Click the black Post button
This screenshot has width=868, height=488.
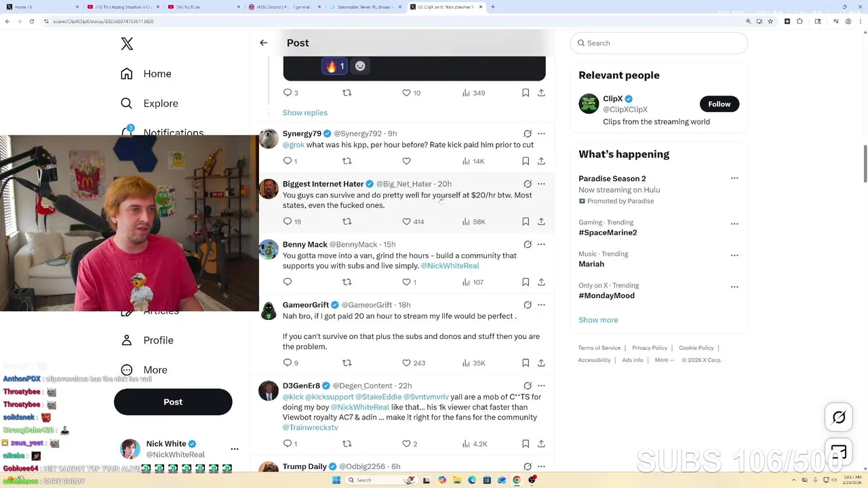[173, 402]
